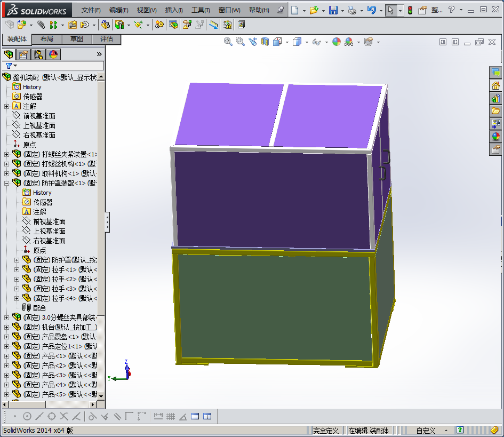Expand the 注解 node under root

(x=7, y=106)
